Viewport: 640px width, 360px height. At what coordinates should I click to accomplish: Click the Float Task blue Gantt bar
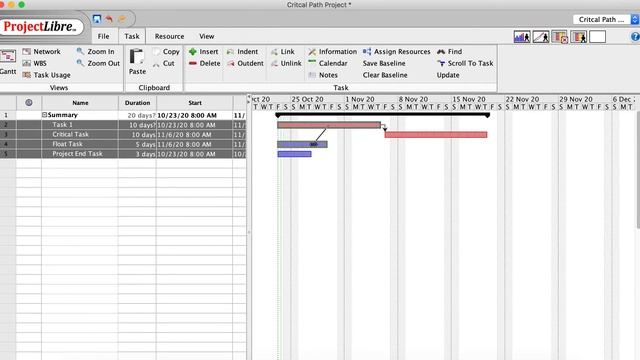[x=302, y=144]
